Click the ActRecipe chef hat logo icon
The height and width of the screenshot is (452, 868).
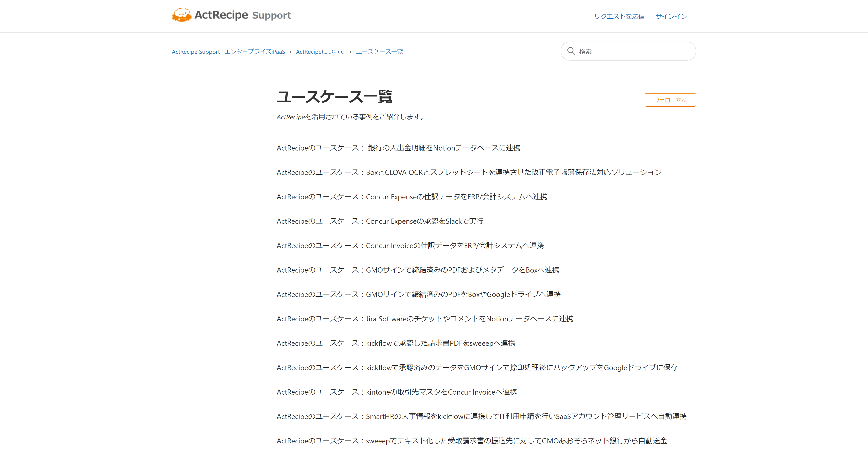coord(182,15)
